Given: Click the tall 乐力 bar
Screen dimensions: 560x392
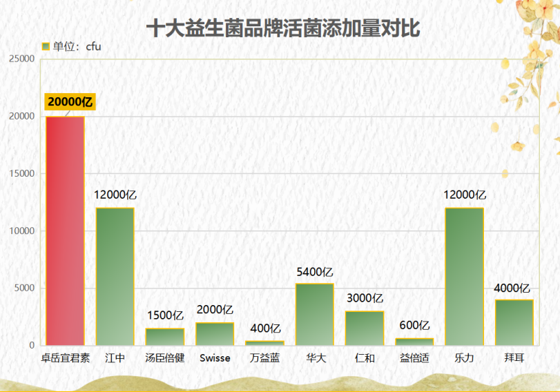Looking at the screenshot, I should (464, 277).
